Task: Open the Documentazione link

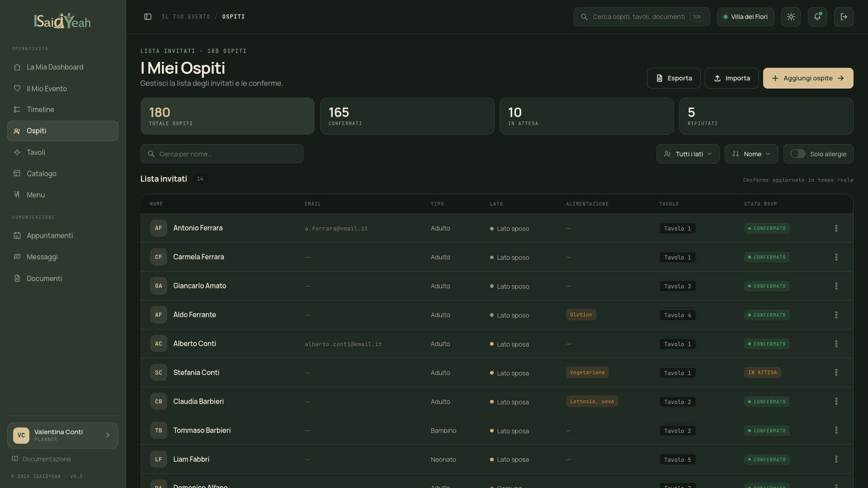Action: click(41, 459)
